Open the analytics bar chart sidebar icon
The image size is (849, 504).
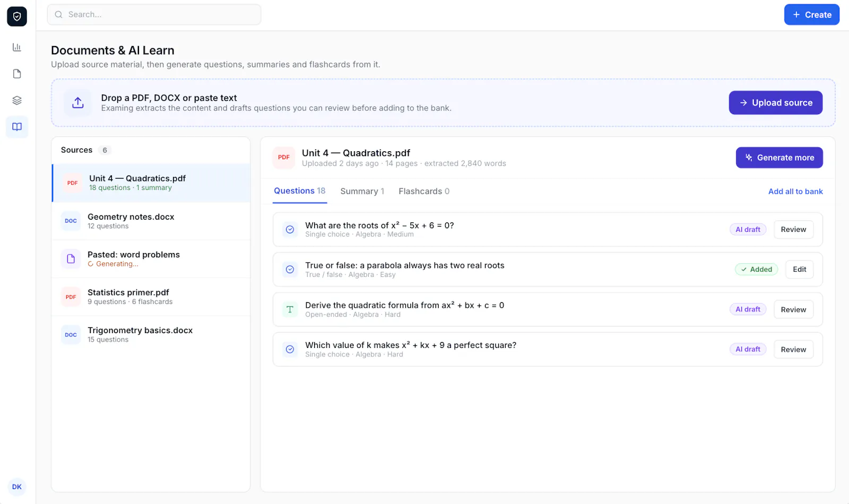pos(17,47)
